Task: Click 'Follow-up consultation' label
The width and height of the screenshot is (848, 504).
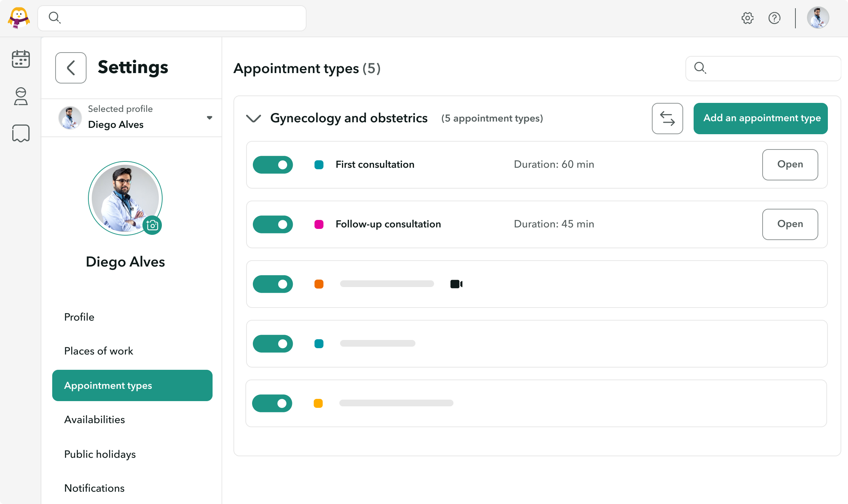Action: click(x=388, y=224)
